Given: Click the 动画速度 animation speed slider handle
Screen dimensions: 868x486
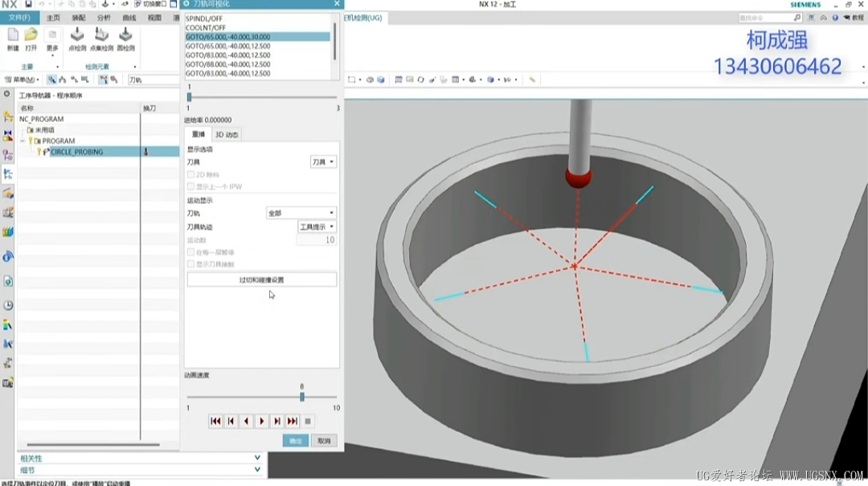Looking at the screenshot, I should (302, 397).
